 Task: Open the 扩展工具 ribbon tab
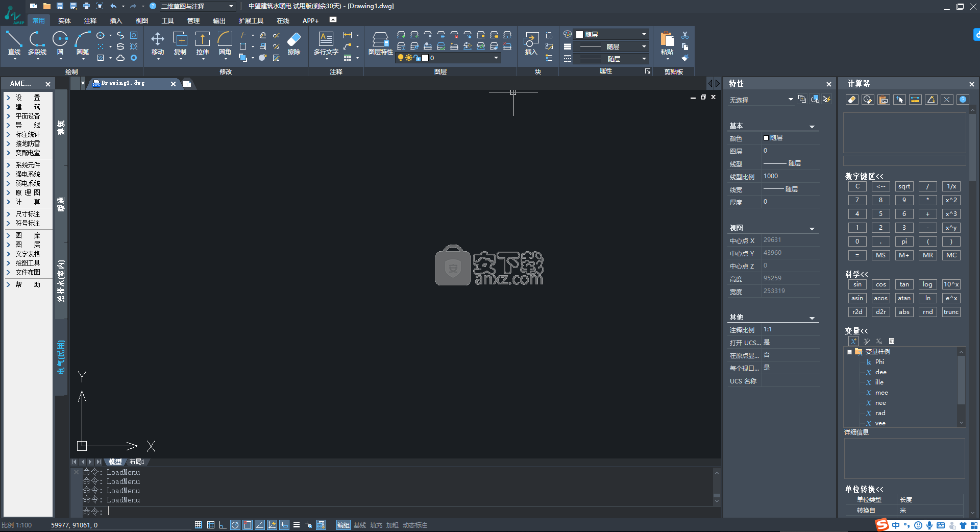[251, 20]
